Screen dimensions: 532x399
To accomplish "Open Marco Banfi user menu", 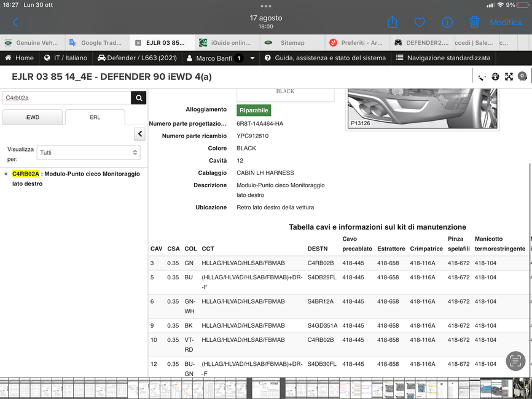I will 214,58.
